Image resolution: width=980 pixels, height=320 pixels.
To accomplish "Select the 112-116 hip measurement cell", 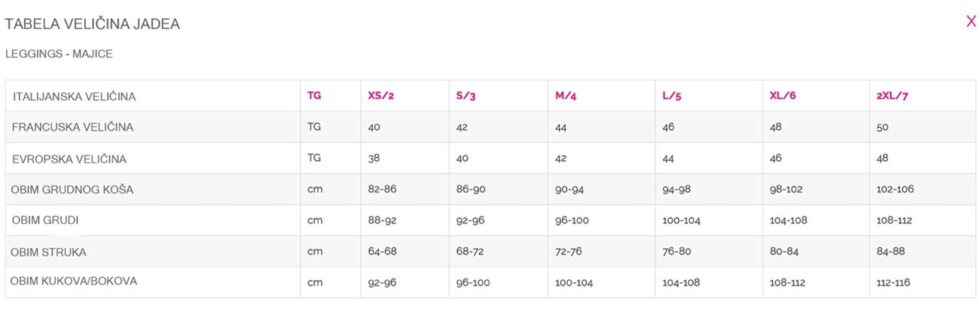I will pyautogui.click(x=893, y=283).
